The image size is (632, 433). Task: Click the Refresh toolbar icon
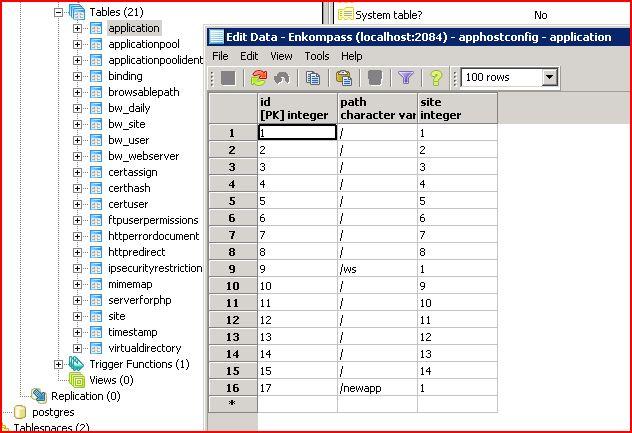point(259,78)
